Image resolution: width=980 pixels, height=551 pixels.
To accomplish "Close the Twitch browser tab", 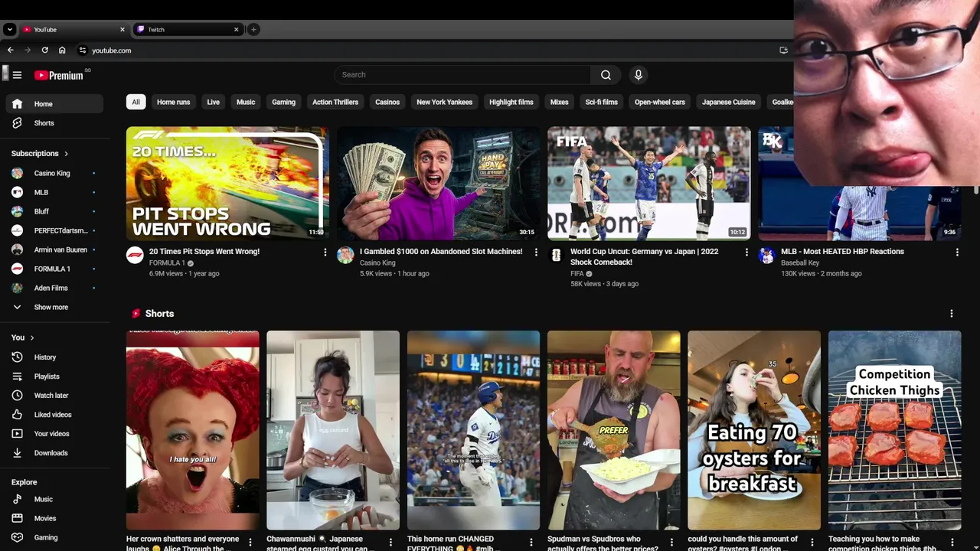I will (236, 30).
